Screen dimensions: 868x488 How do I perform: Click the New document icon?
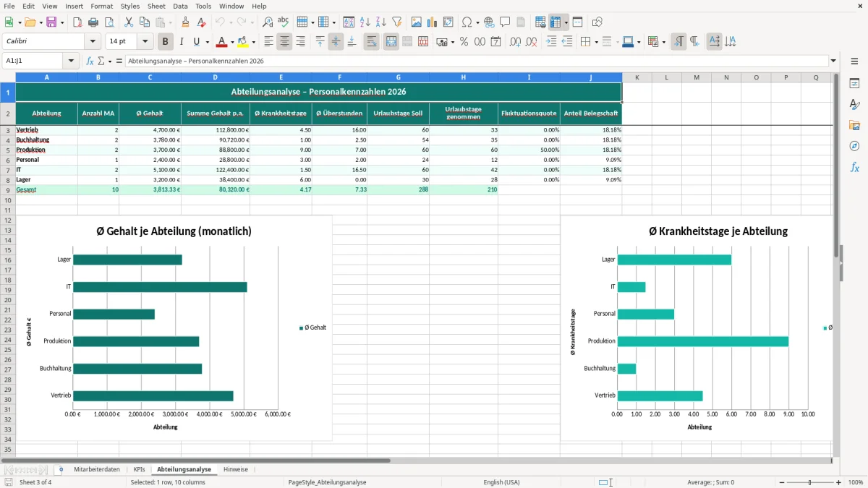tap(9, 22)
